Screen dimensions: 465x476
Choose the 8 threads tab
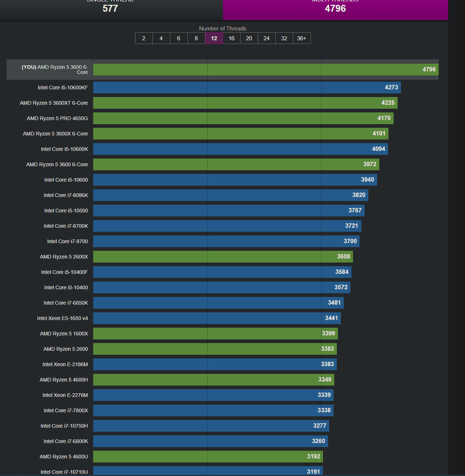pyautogui.click(x=196, y=38)
